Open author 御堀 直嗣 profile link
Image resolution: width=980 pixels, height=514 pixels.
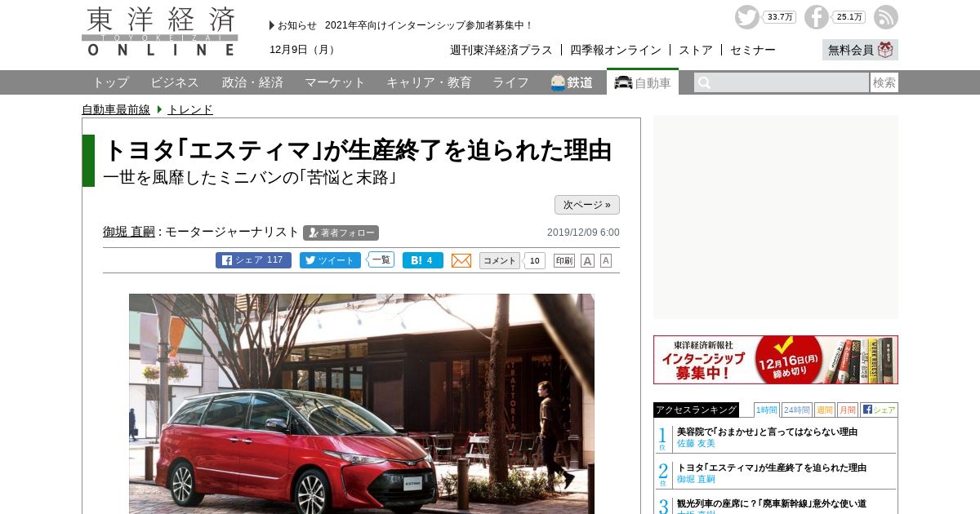pyautogui.click(x=129, y=232)
